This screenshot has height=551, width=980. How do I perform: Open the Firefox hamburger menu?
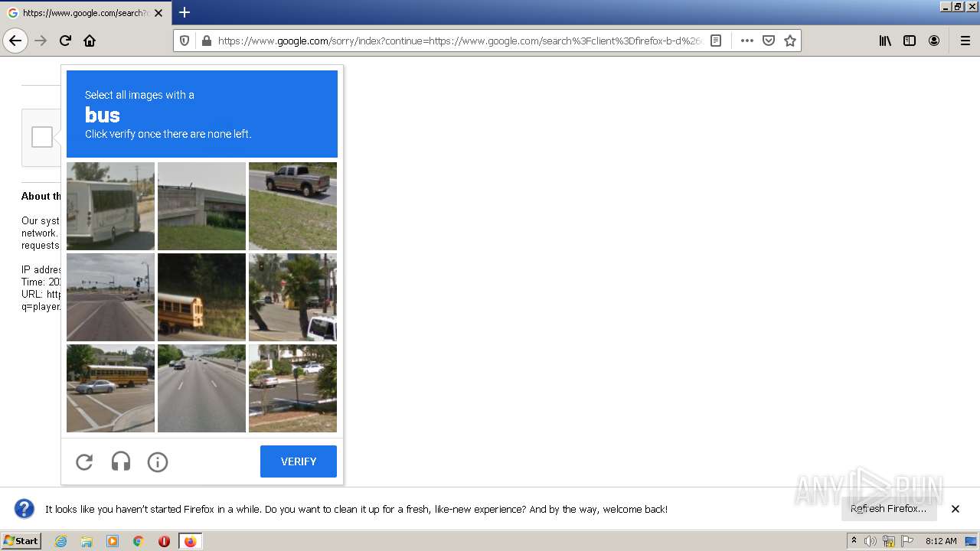[965, 41]
